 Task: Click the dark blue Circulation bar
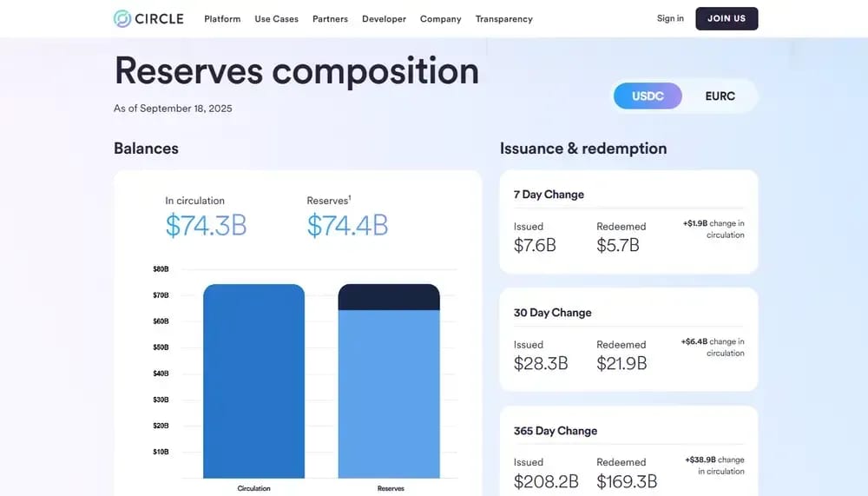[x=253, y=381]
